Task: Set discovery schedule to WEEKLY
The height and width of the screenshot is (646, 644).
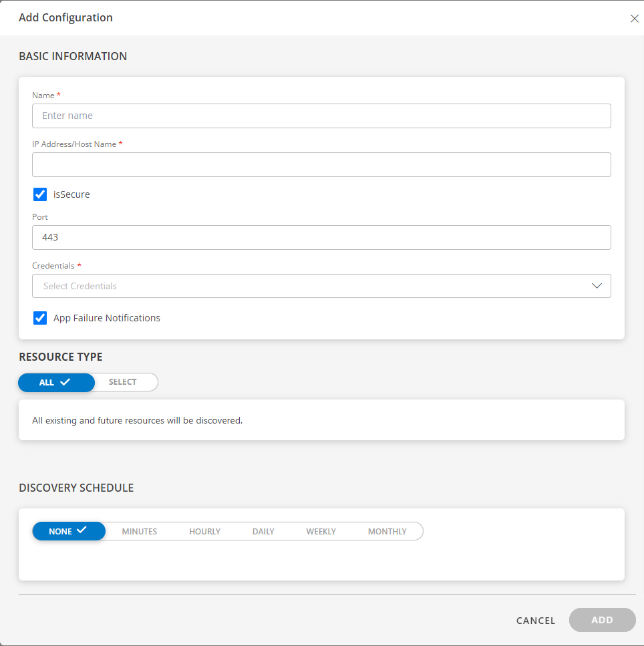Action: (321, 532)
